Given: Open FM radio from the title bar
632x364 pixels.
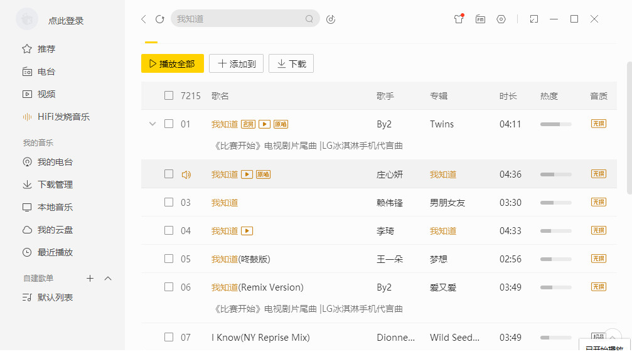Looking at the screenshot, I should point(480,19).
